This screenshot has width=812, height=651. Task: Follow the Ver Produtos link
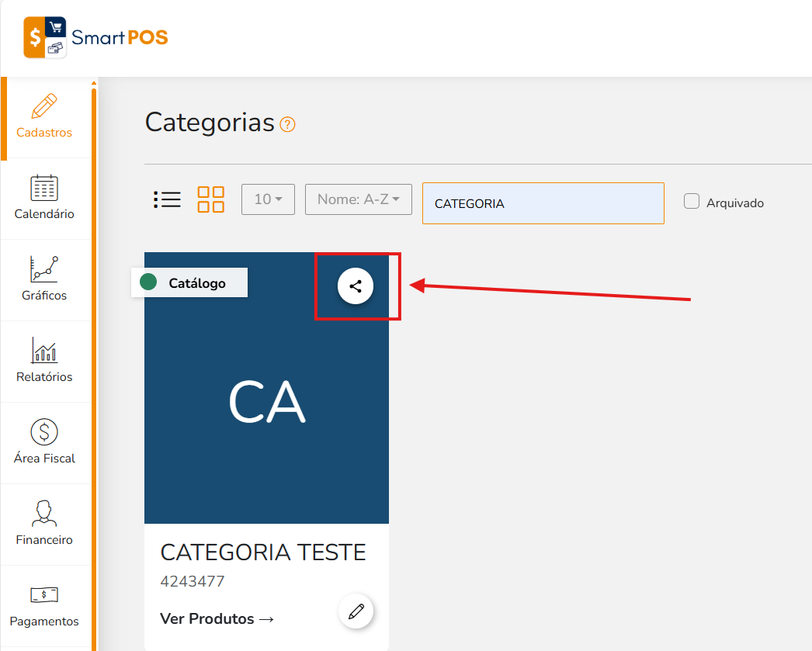[217, 619]
